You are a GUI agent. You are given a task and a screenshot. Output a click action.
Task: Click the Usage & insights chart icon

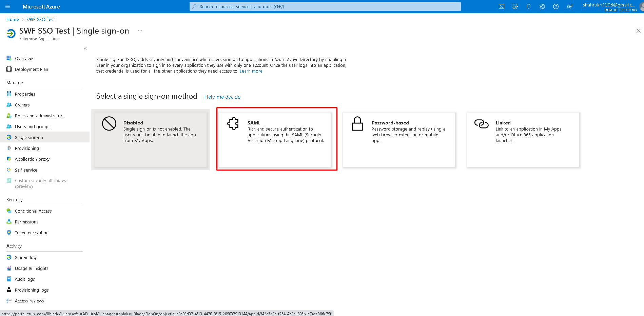(x=9, y=268)
